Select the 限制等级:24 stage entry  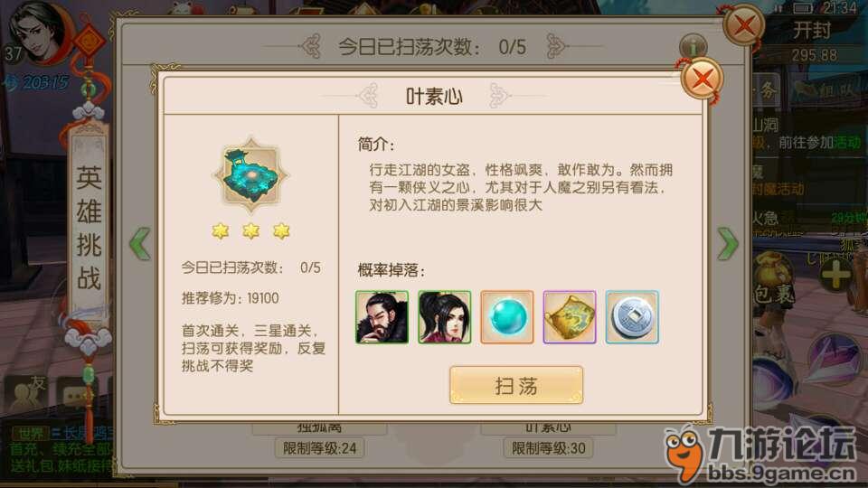[319, 447]
